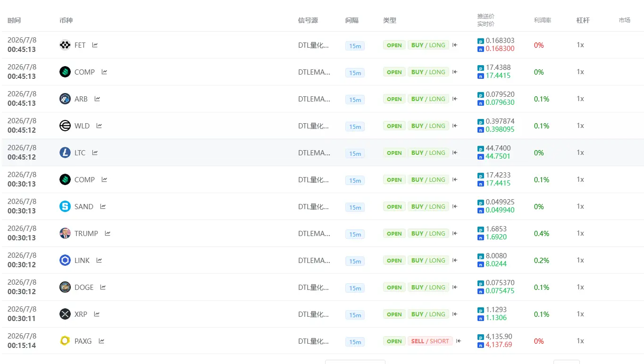Click the 间隔 column header
This screenshot has height=364, width=644.
pos(352,20)
